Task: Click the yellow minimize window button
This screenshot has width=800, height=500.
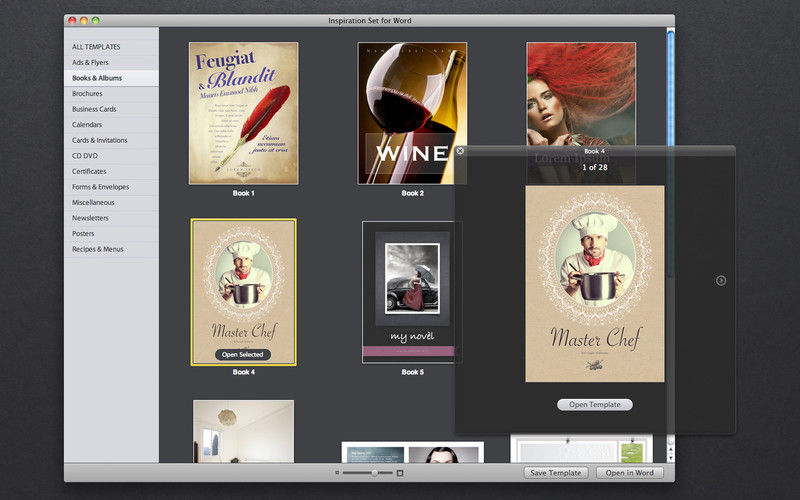Action: [84, 20]
